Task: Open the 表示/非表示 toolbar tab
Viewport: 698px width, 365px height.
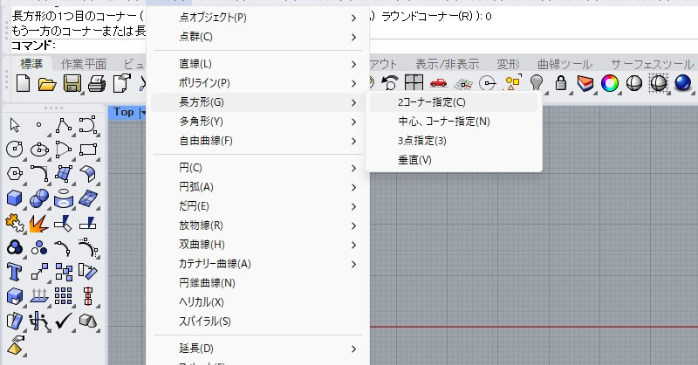Action: [447, 64]
